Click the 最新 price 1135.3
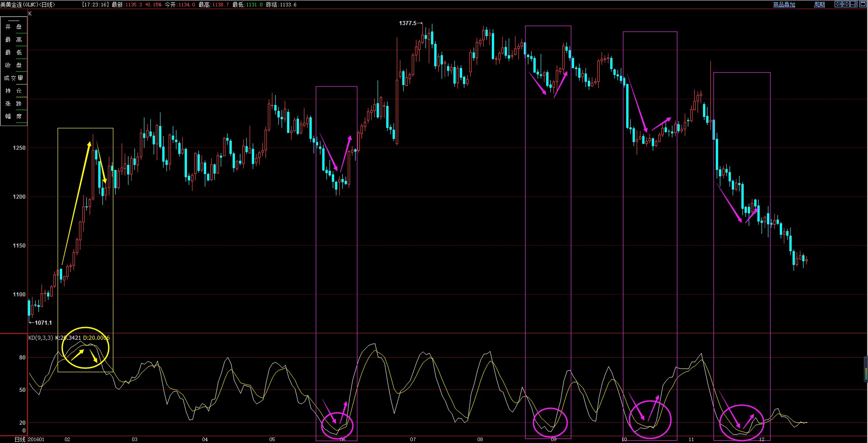Screen dimensions: 868x443 coord(133,5)
